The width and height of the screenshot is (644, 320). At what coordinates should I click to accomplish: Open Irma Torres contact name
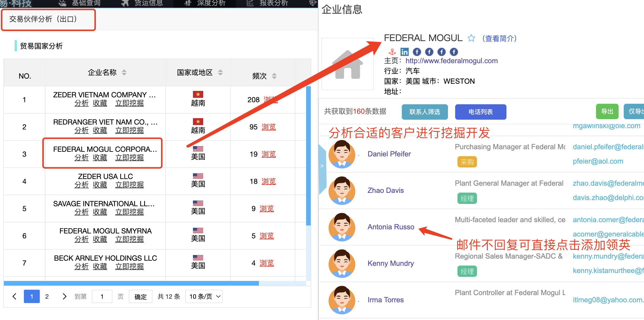click(x=385, y=300)
